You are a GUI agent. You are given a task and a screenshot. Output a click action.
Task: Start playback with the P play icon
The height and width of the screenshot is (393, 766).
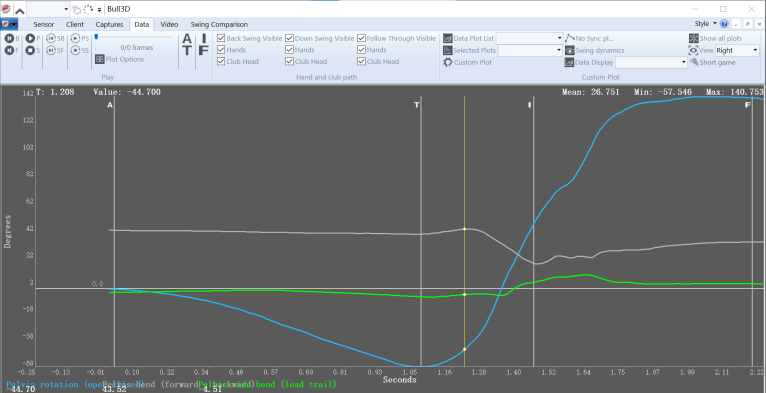[30, 38]
